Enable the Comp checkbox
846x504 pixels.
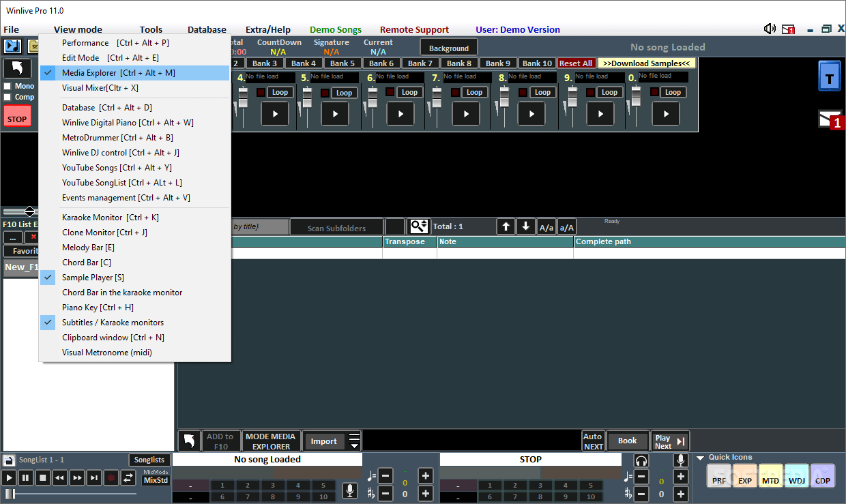(x=8, y=98)
